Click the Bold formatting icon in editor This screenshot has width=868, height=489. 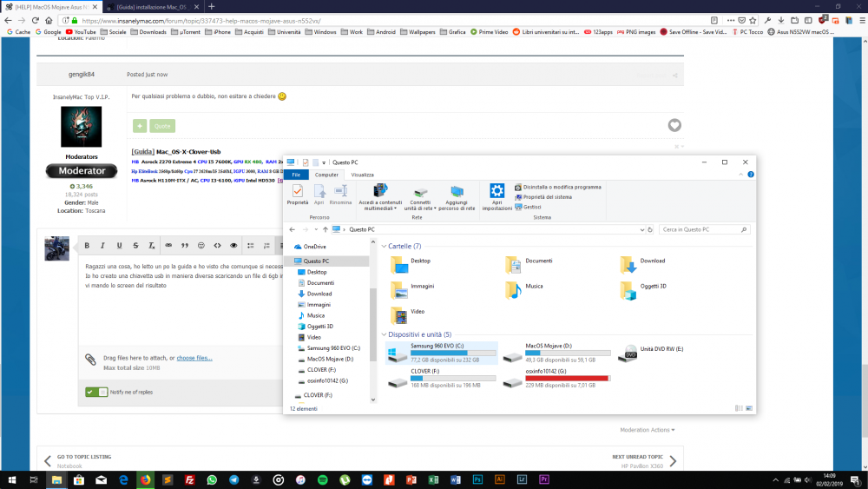click(x=87, y=245)
